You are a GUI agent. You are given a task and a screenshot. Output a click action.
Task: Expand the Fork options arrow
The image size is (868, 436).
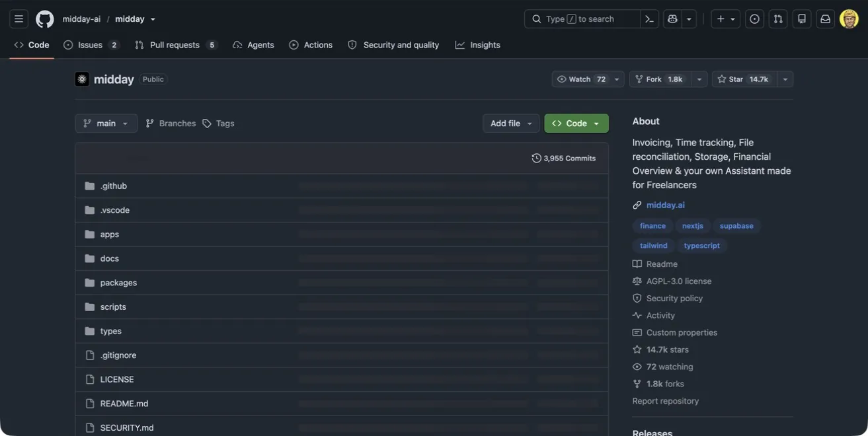pyautogui.click(x=699, y=79)
